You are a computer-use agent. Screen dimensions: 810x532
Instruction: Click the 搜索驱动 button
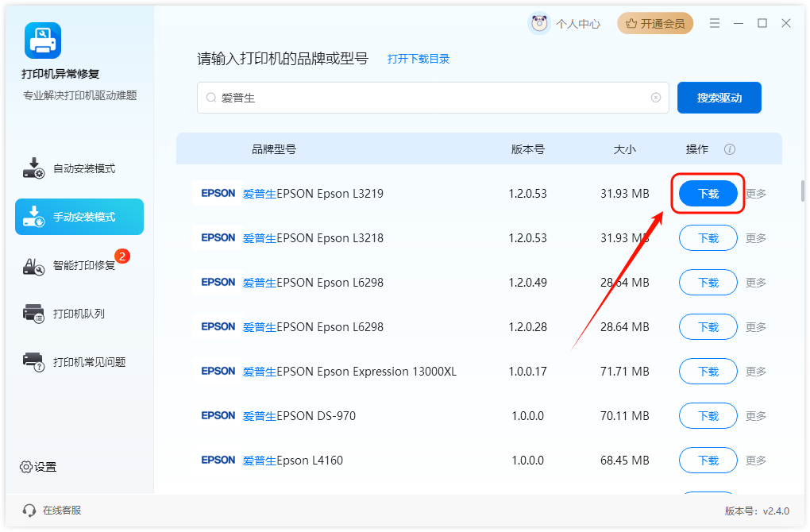[x=719, y=98]
